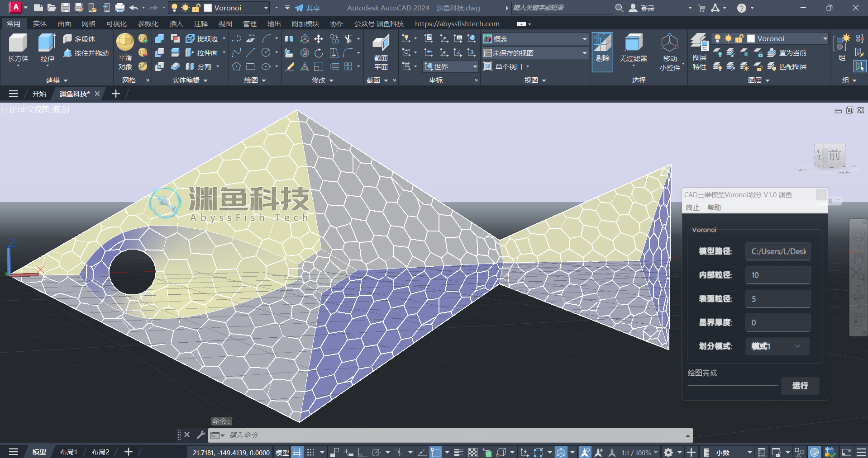Select the 长方体 box modeling tool
The height and width of the screenshot is (458, 868).
click(x=18, y=48)
